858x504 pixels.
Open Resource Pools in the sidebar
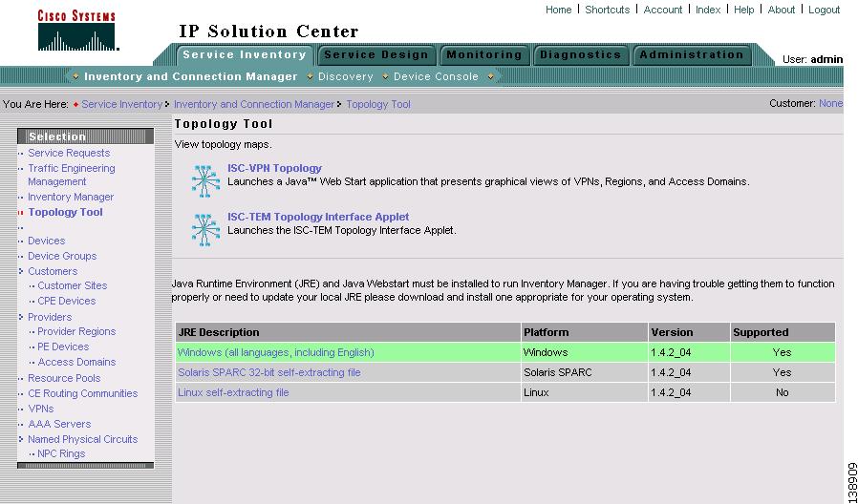tap(64, 378)
